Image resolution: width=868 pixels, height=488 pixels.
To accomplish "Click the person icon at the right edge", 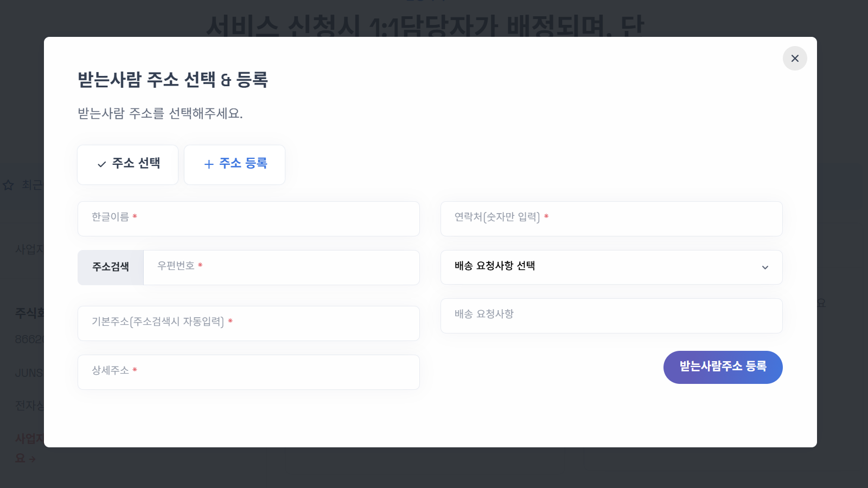I will click(x=820, y=304).
